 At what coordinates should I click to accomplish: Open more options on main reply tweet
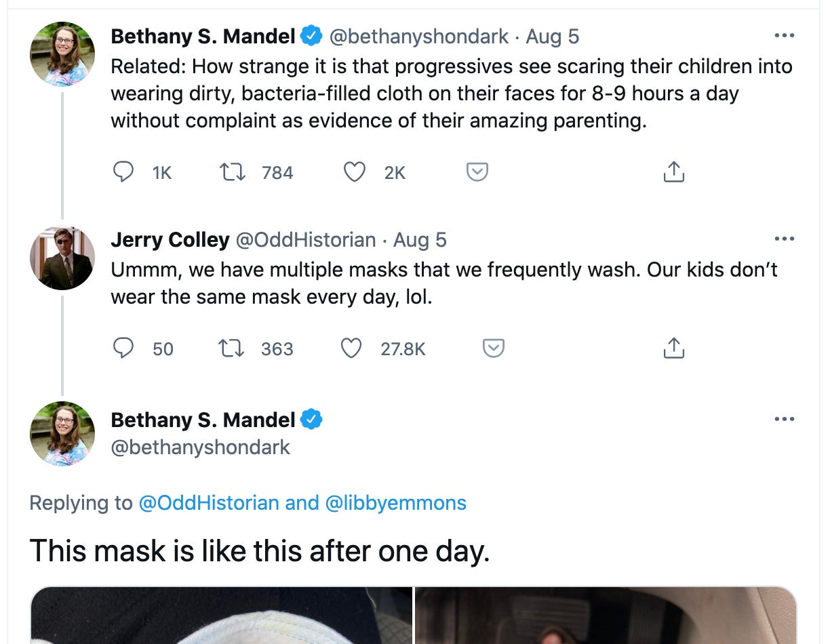click(x=784, y=419)
